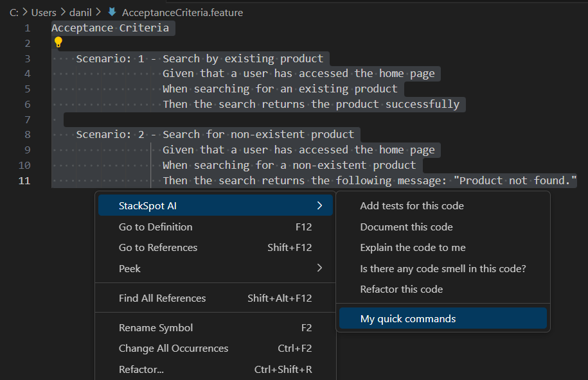Select Find All References
Image resolution: width=588 pixels, height=380 pixels.
(x=215, y=298)
